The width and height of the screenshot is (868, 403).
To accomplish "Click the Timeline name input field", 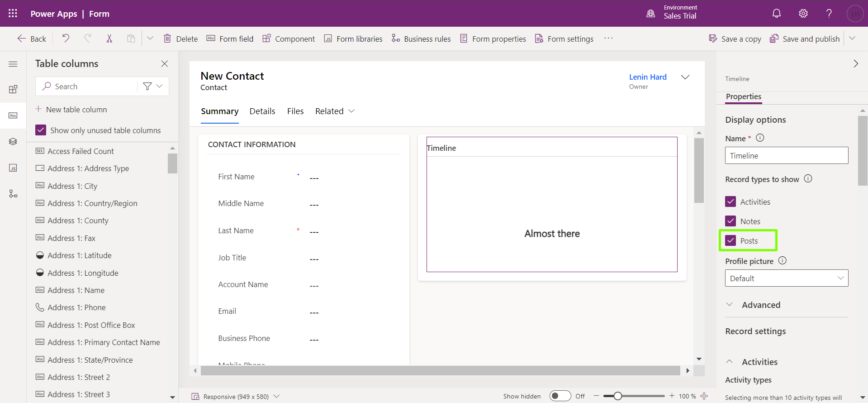I will click(786, 156).
